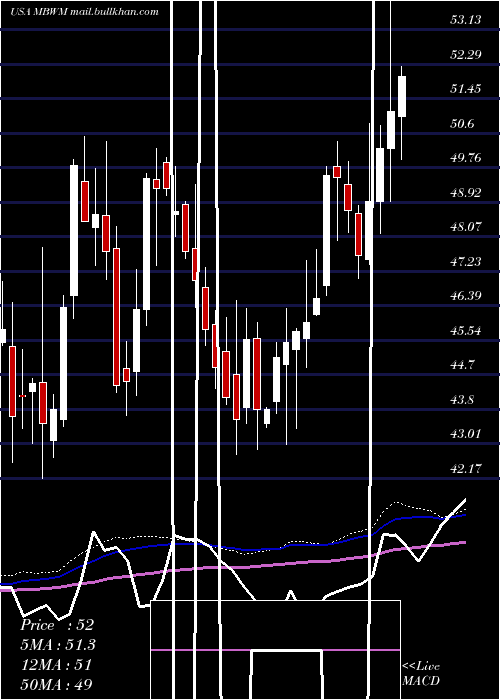Viewport: 500px width, 700px height.
Task: Click the 43.8 price axis label
Action: tap(462, 400)
